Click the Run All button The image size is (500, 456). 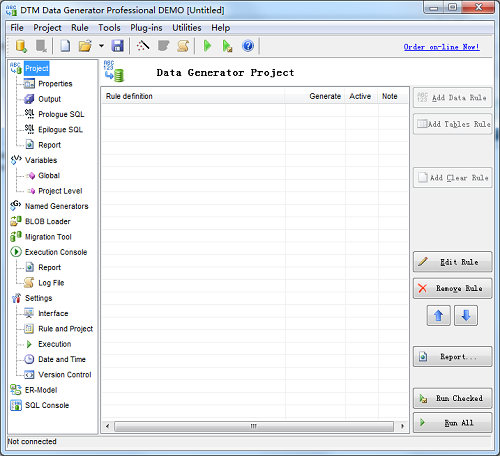[452, 423]
